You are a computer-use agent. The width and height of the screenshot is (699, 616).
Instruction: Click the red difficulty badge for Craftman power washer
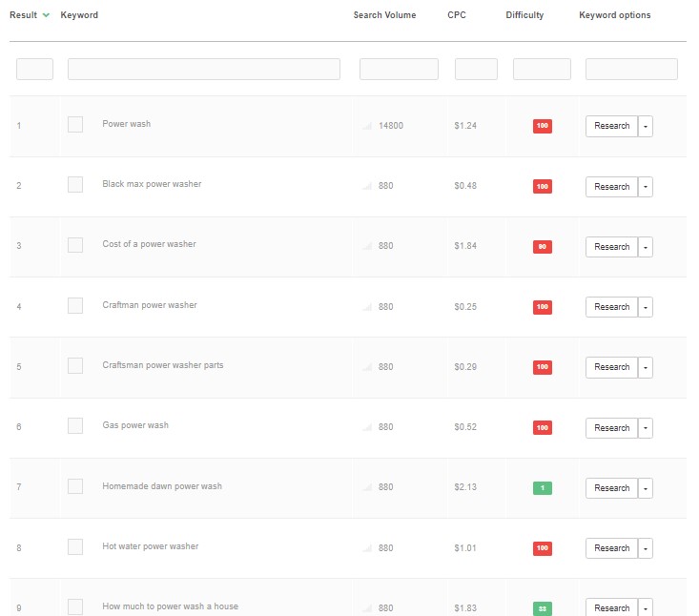542,307
